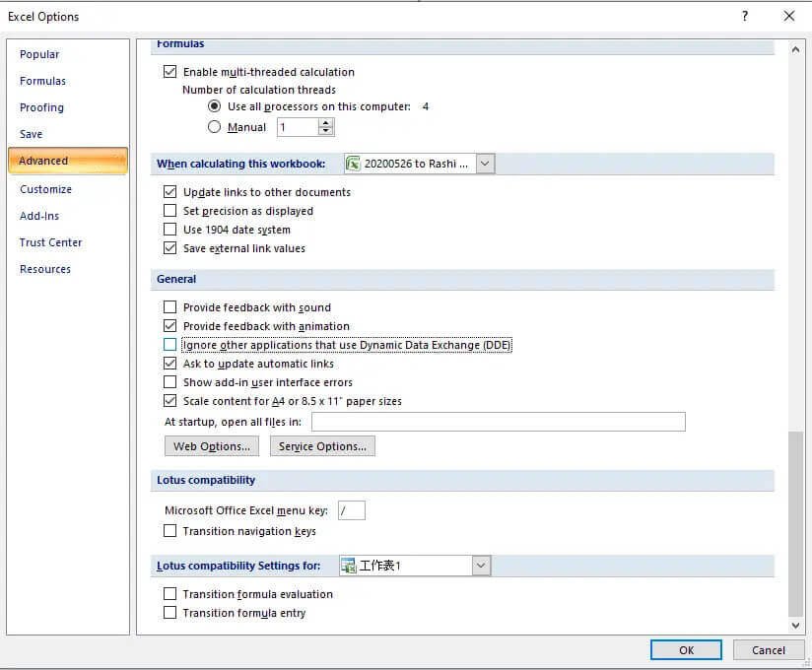This screenshot has height=670, width=812.
Task: Click the Number of calculation threads label
Action: pyautogui.click(x=259, y=90)
